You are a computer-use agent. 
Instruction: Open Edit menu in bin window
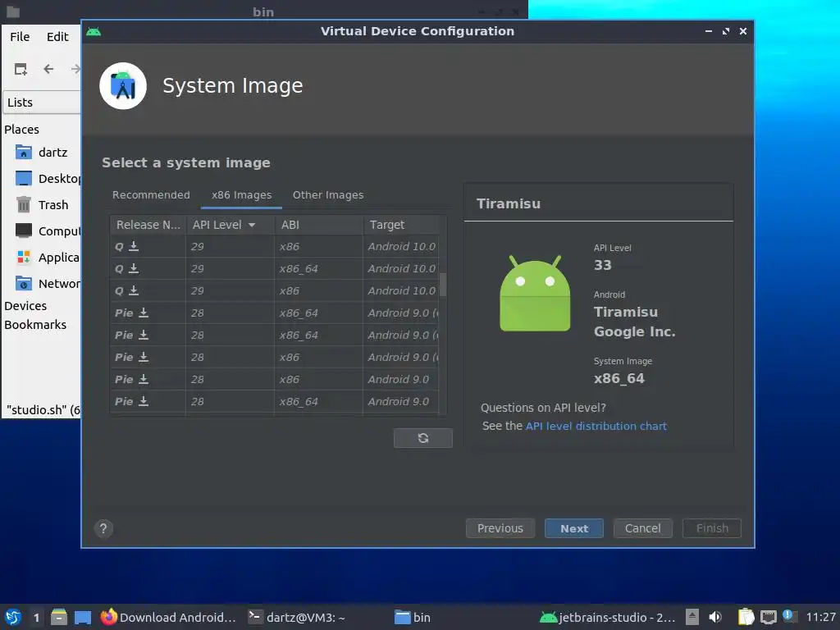click(57, 36)
